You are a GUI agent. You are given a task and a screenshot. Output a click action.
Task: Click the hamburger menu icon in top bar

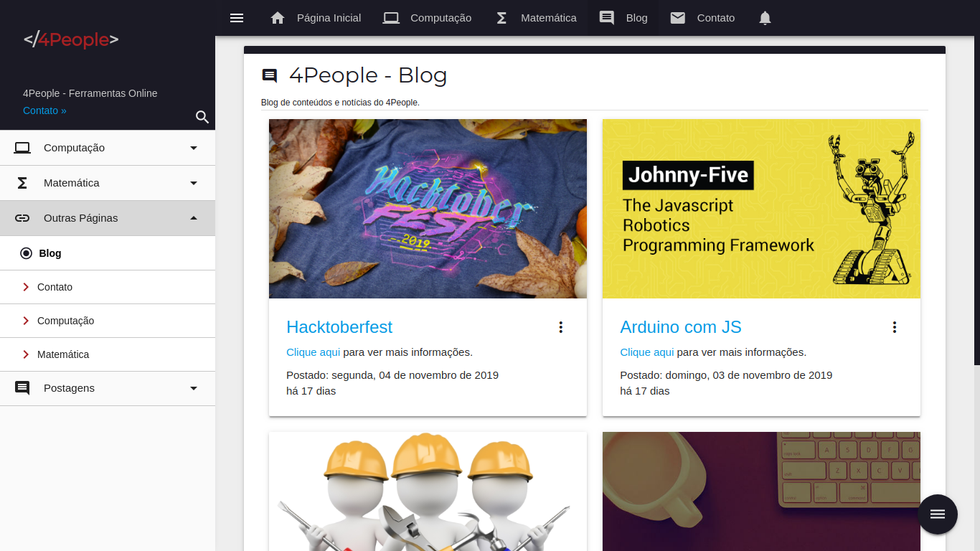237,18
